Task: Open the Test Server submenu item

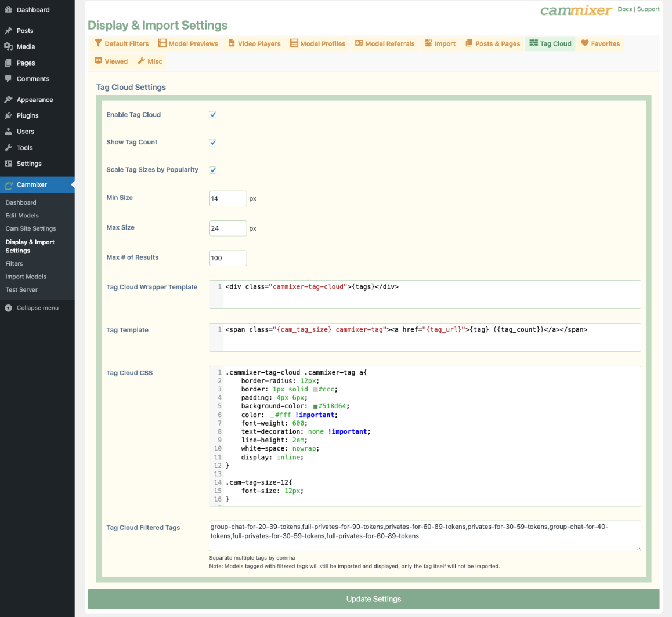Action: coord(21,289)
